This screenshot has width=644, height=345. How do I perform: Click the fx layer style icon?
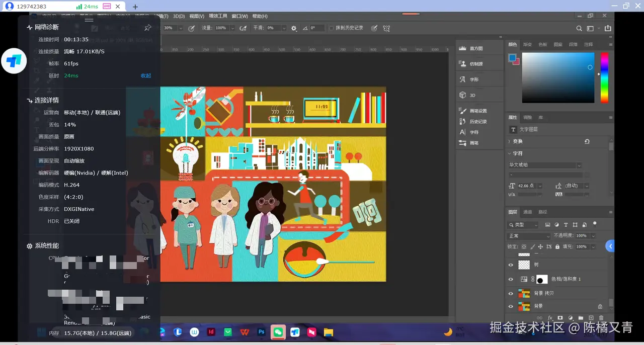[550, 318]
